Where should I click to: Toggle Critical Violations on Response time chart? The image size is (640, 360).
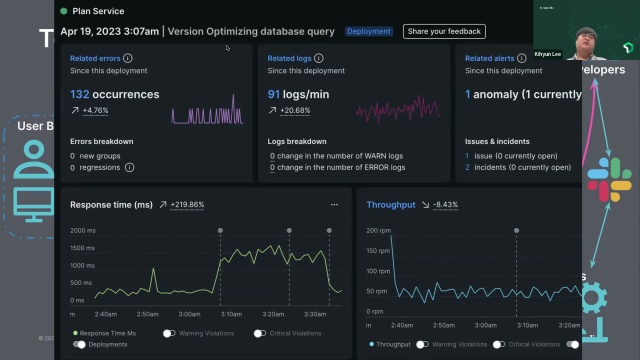click(260, 333)
